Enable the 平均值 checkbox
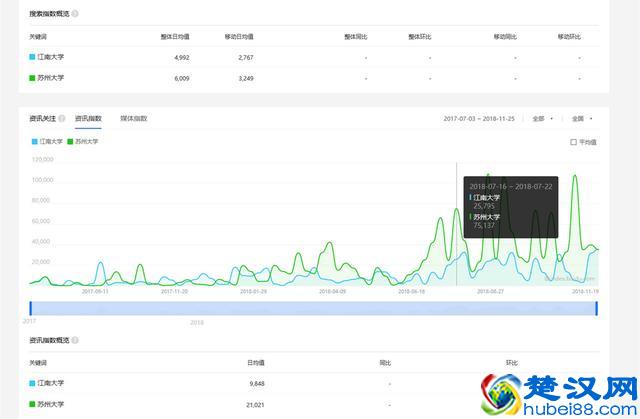Image resolution: width=640 pixels, height=419 pixels. click(573, 142)
